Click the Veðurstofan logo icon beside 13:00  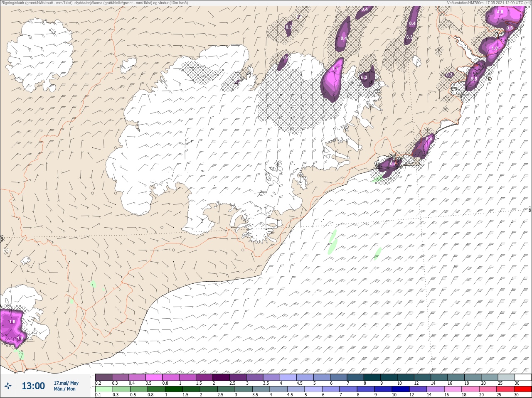tap(8, 386)
